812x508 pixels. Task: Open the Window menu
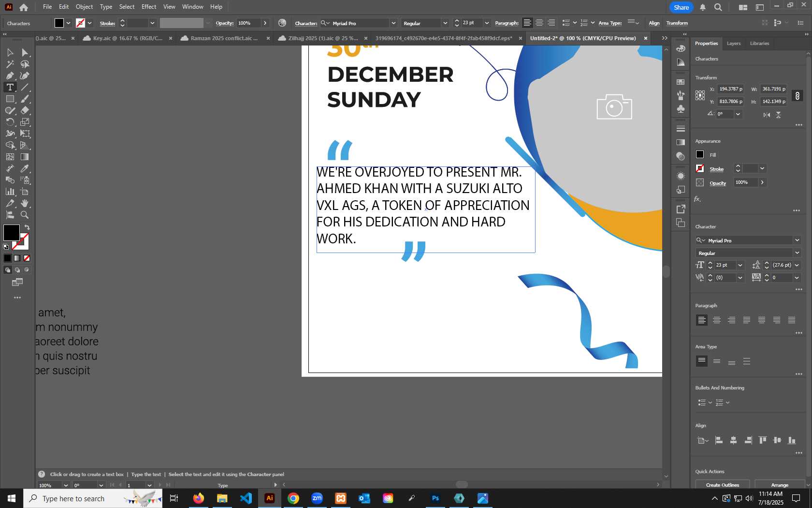coord(192,7)
